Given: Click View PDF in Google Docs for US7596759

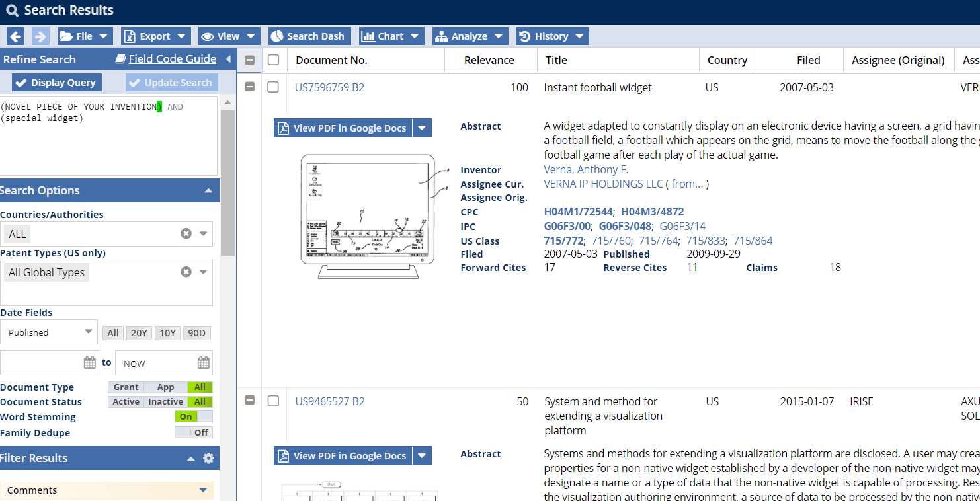Looking at the screenshot, I should [x=343, y=128].
